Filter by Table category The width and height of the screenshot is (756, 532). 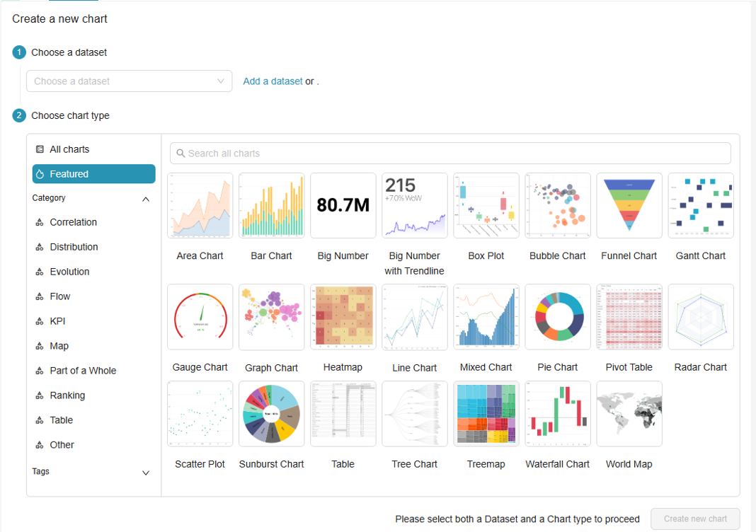pyautogui.click(x=93, y=420)
